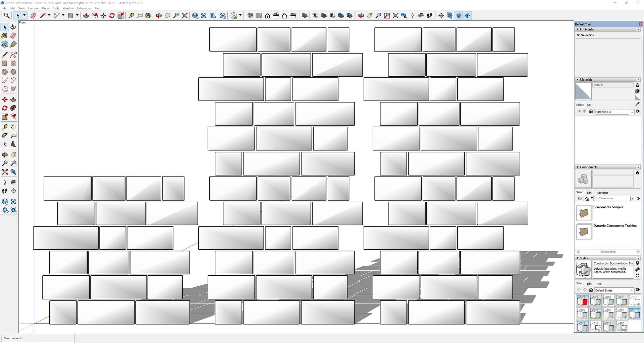Open the Extensions menu
The height and width of the screenshot is (343, 644).
[84, 8]
